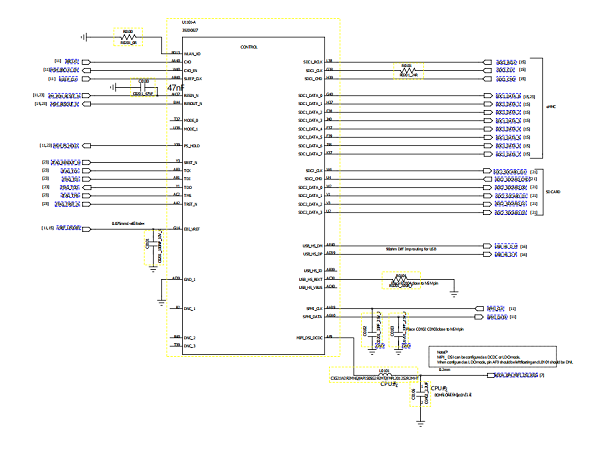Select the SD CARD bracket label
The image size is (600, 476).
point(558,190)
